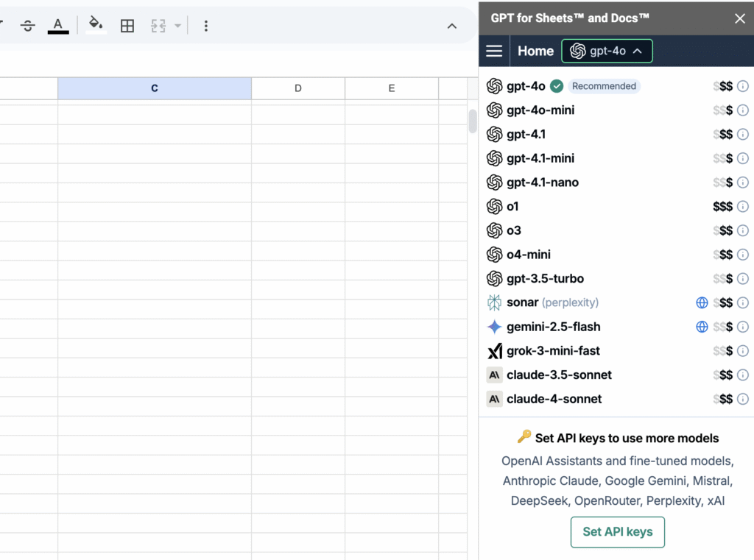The image size is (754, 560).
Task: Click the vertical scrollbar of the sheet
Action: coord(473,121)
